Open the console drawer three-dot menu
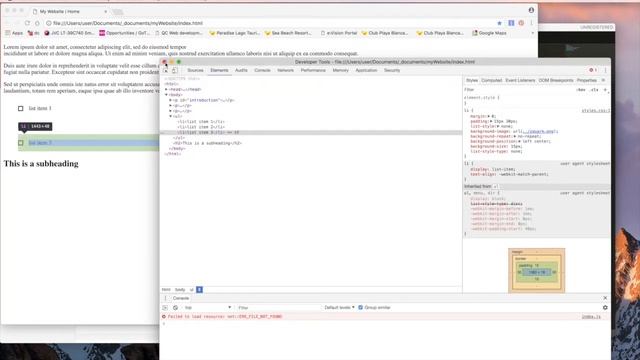This screenshot has width=640, height=360. [165, 298]
